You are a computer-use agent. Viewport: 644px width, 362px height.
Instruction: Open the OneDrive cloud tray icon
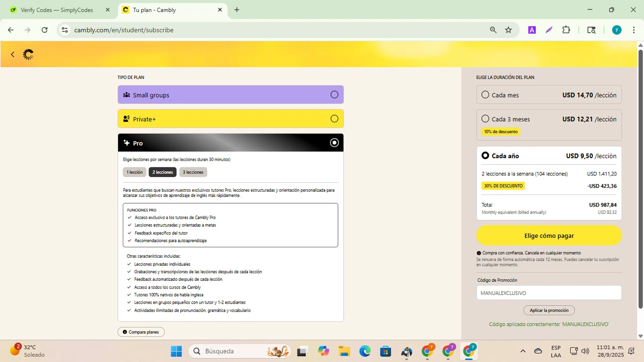pyautogui.click(x=538, y=351)
